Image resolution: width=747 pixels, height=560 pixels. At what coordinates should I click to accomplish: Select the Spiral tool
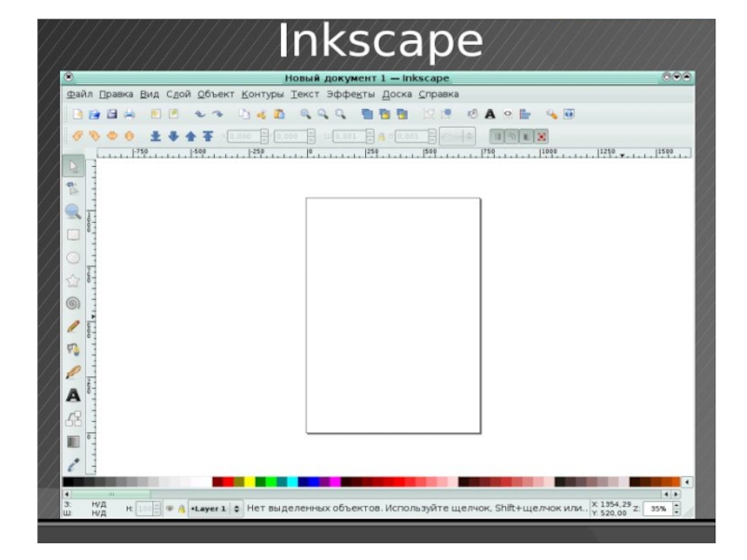(x=73, y=302)
